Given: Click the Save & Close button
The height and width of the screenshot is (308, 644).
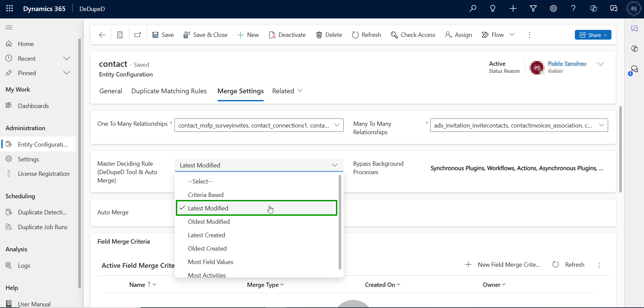Looking at the screenshot, I should tap(205, 35).
